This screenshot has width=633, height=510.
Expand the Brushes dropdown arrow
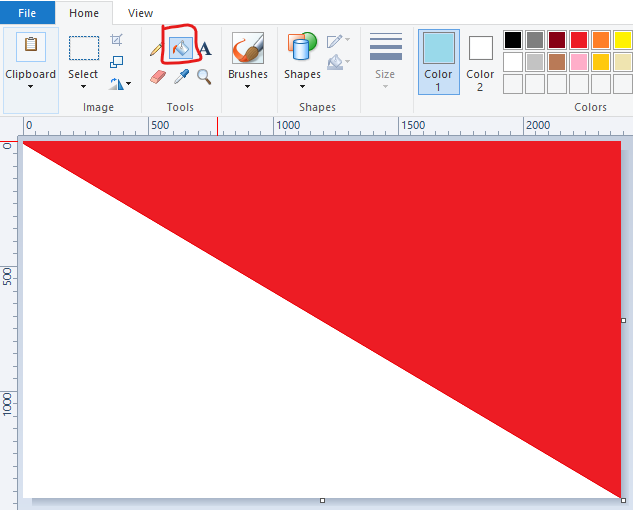[247, 86]
